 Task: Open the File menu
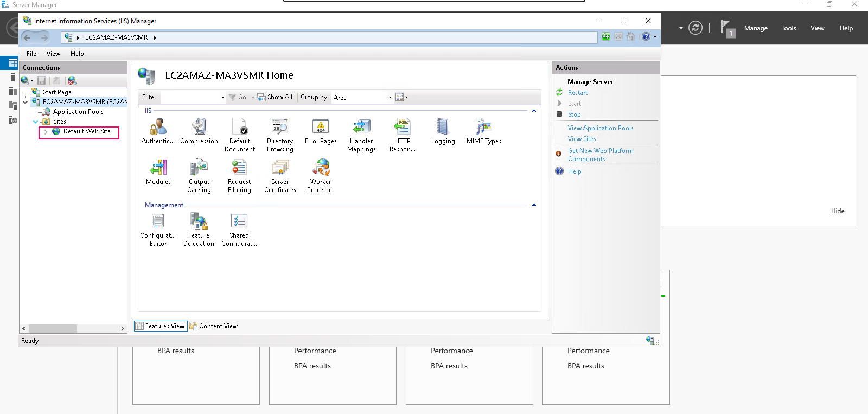[x=31, y=54]
